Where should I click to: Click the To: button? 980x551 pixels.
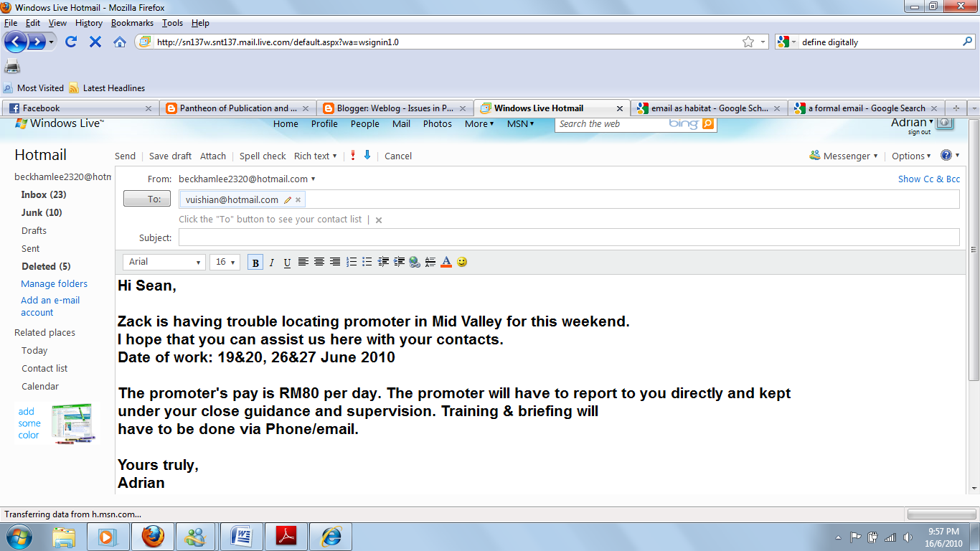pyautogui.click(x=147, y=199)
